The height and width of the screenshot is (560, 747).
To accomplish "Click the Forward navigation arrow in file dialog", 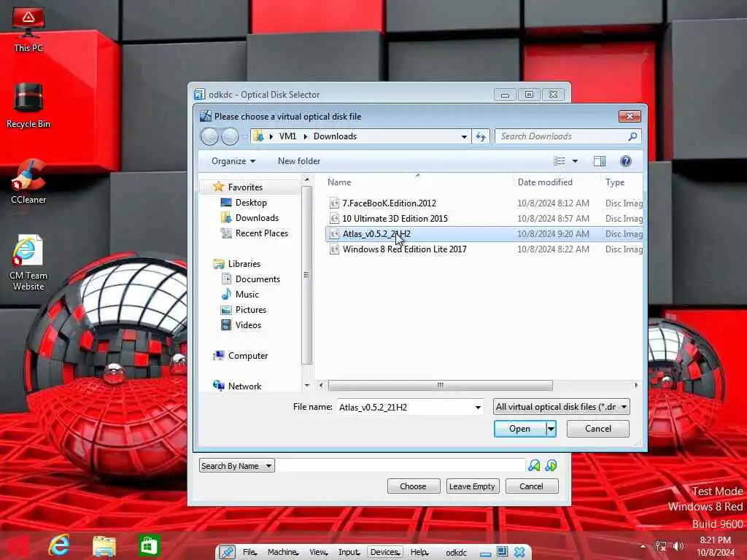I will [230, 136].
